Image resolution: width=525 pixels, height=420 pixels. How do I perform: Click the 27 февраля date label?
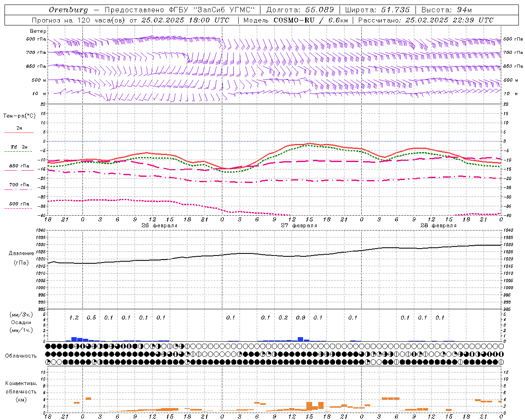coord(299,226)
